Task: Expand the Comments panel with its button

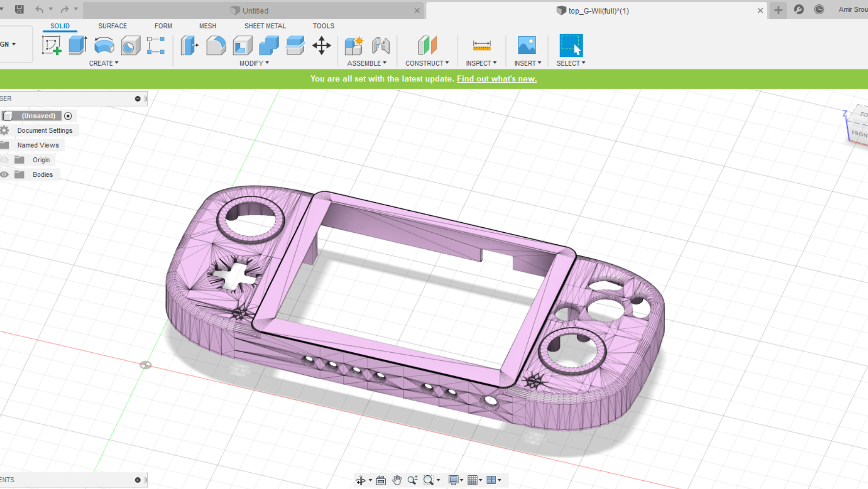Action: click(138, 480)
